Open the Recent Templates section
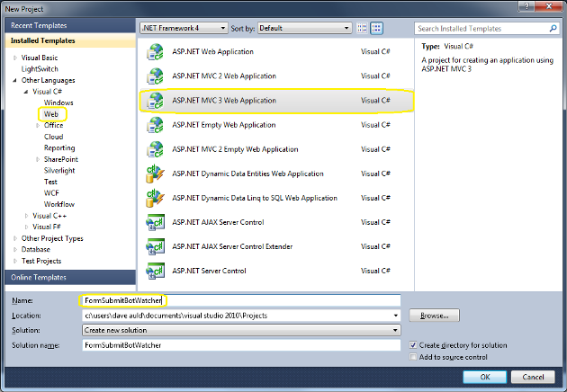 click(x=70, y=26)
